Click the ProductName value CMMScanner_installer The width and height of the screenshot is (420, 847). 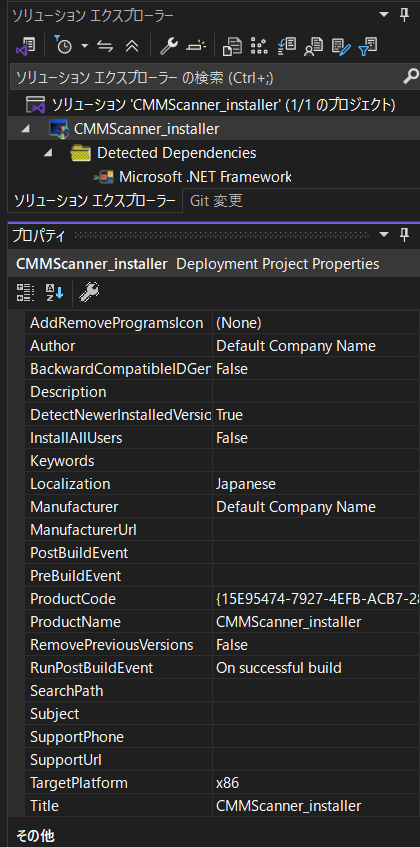point(288,622)
